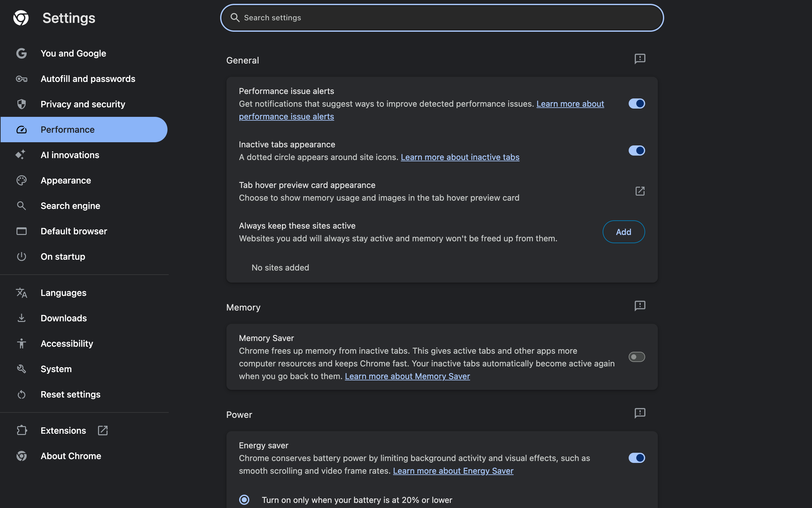Enable the Memory Saver switch
This screenshot has width=812, height=508.
[637, 357]
